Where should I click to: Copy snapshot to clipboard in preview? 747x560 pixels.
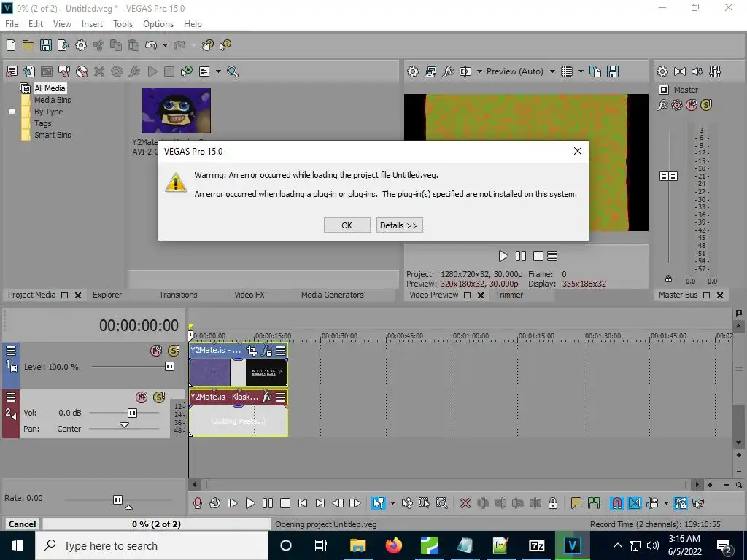(595, 71)
